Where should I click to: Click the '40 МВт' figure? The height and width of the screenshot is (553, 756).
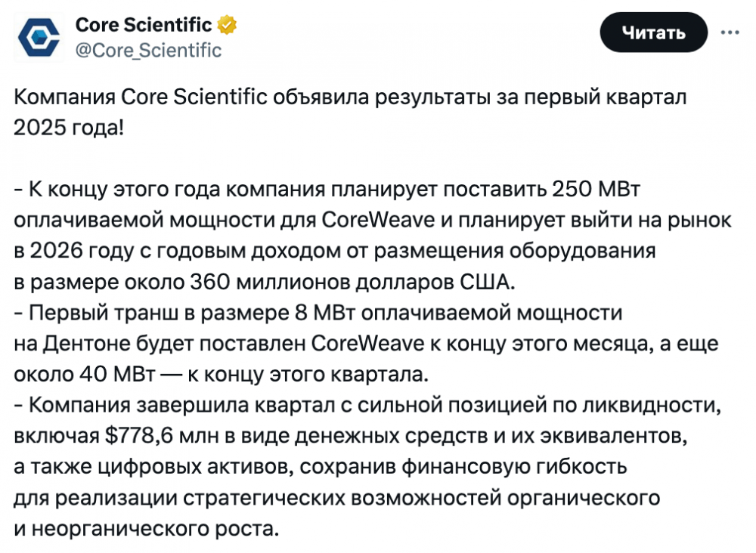116,374
